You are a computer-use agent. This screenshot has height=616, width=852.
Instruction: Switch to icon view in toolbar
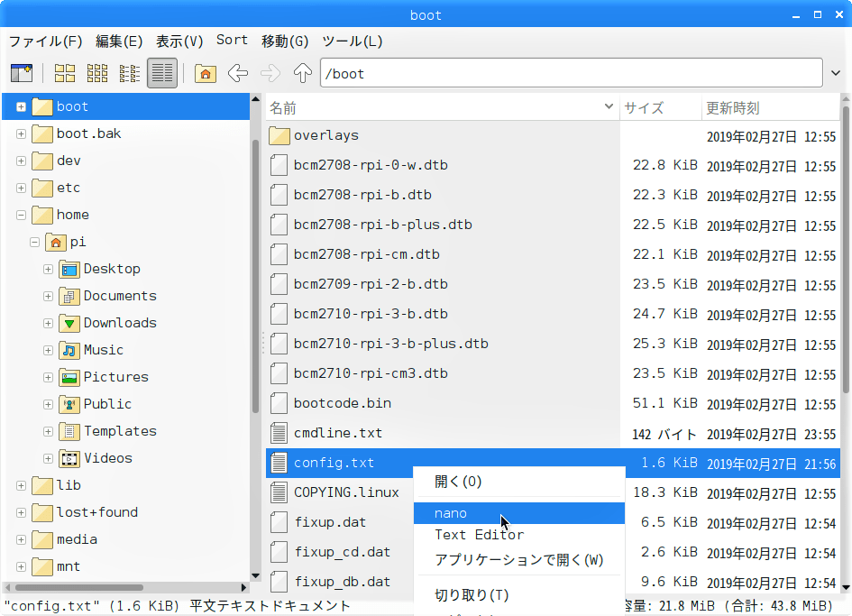click(x=65, y=73)
